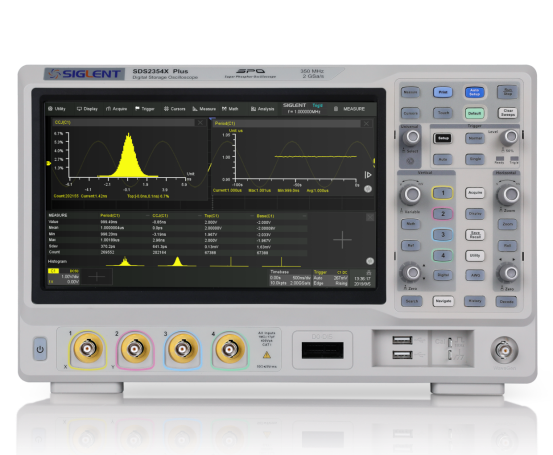Open the Cursors menu icon on screen

[x=175, y=109]
